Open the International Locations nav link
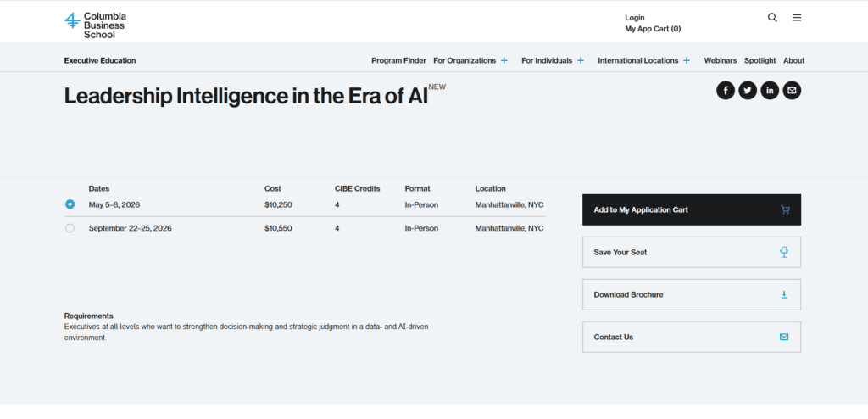 tap(637, 60)
